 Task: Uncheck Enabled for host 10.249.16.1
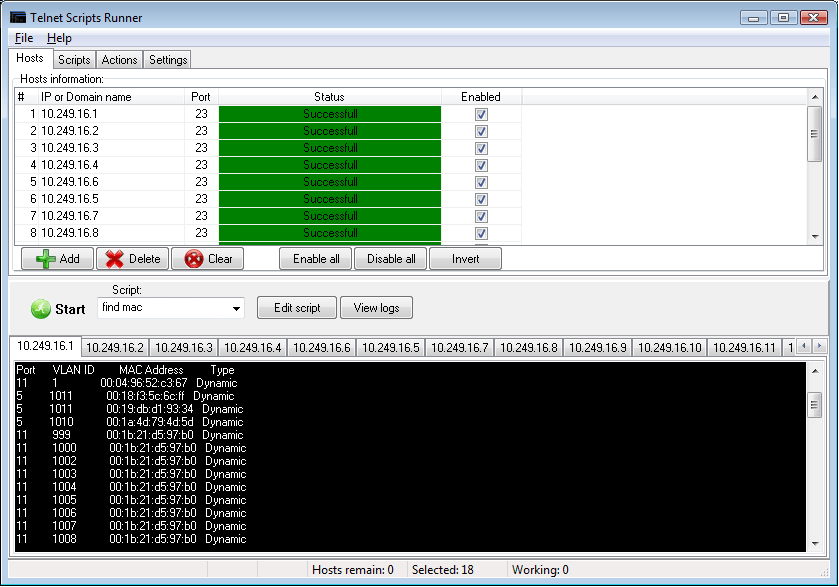481,114
